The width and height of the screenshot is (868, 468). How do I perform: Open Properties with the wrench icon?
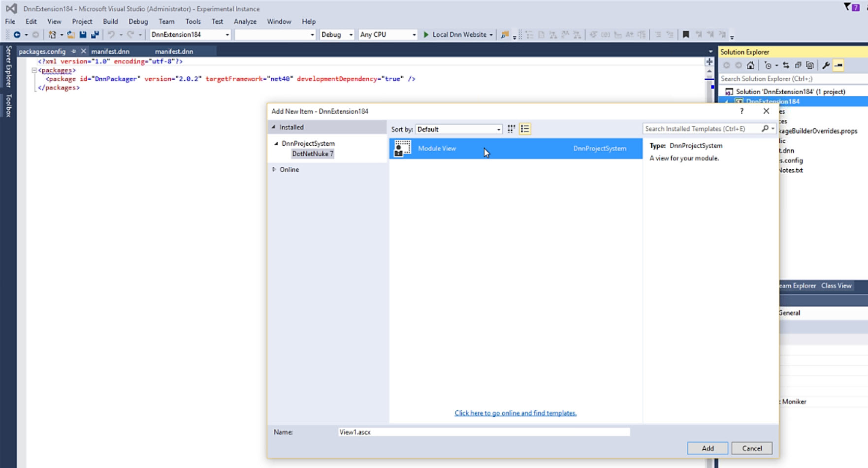tap(826, 65)
